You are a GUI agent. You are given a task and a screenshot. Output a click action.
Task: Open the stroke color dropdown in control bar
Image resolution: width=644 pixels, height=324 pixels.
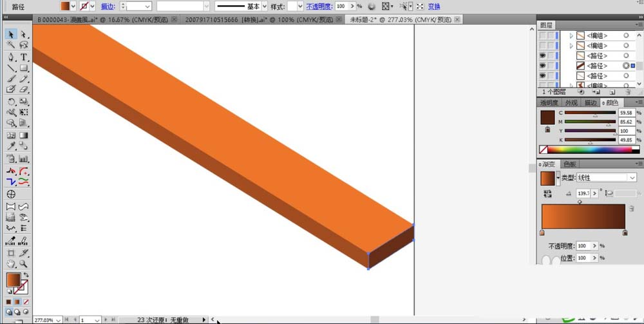coord(92,6)
